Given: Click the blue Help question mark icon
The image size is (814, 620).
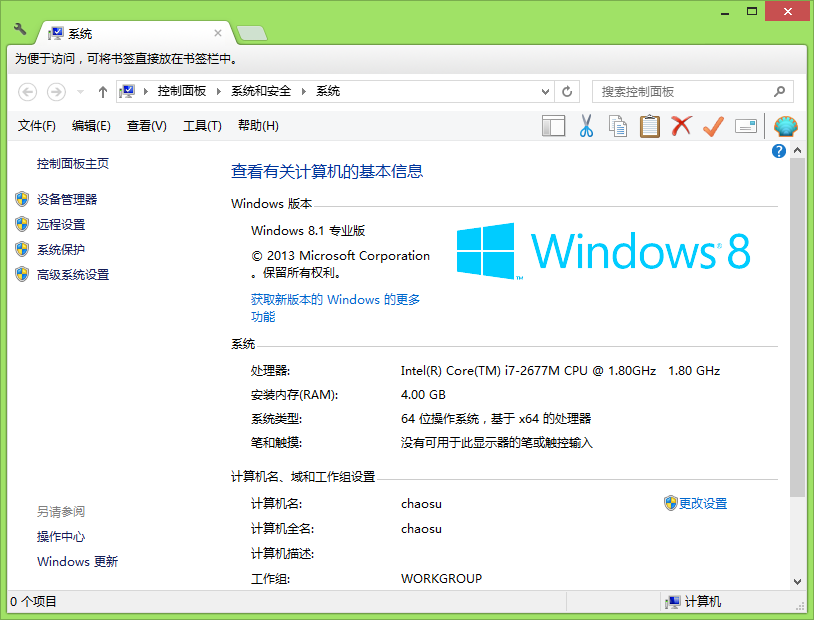Looking at the screenshot, I should pyautogui.click(x=779, y=151).
